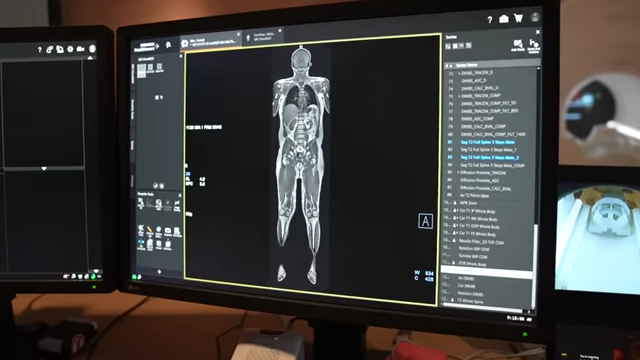Screen dimensions: 640x360
Task: Click the first tool in Favorite Tools top row
Action: 141,203
